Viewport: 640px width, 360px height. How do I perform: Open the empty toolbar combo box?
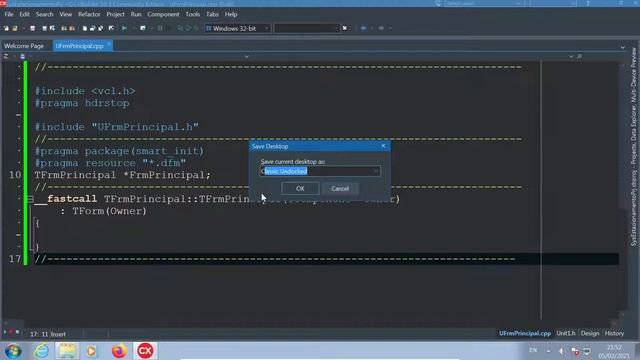point(307,28)
